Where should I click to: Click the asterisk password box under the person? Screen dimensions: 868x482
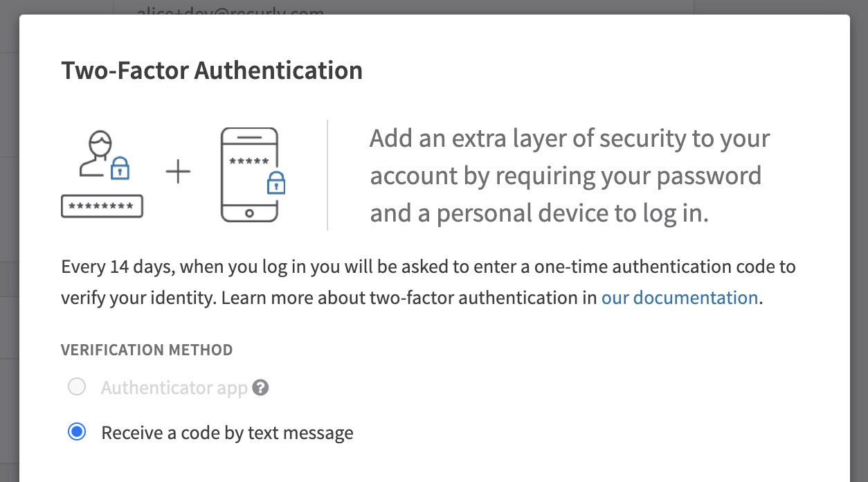point(102,206)
